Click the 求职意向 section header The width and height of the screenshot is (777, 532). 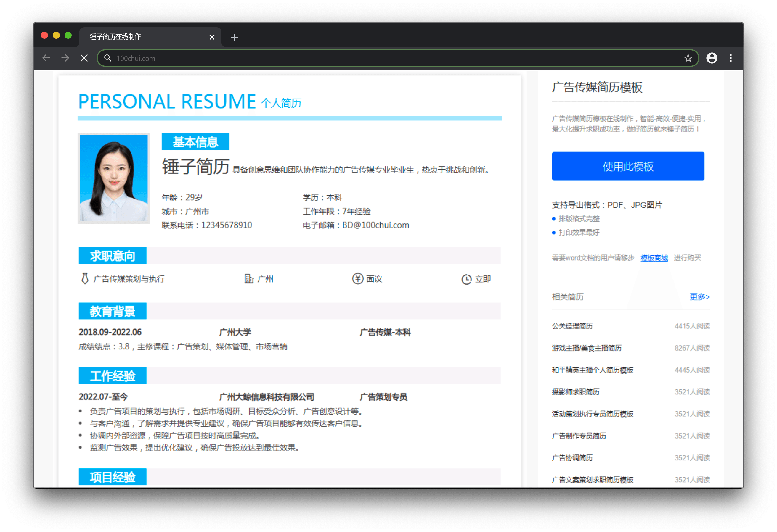[112, 256]
